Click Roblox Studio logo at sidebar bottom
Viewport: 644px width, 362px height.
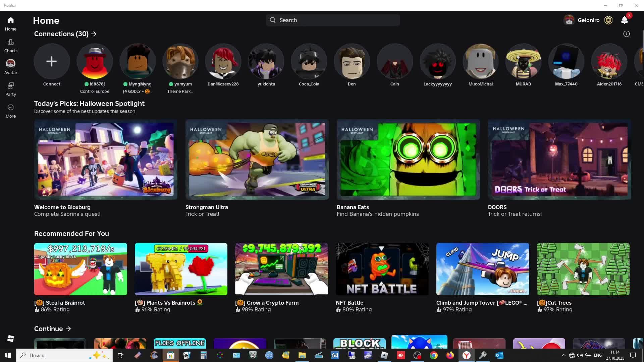point(11,339)
